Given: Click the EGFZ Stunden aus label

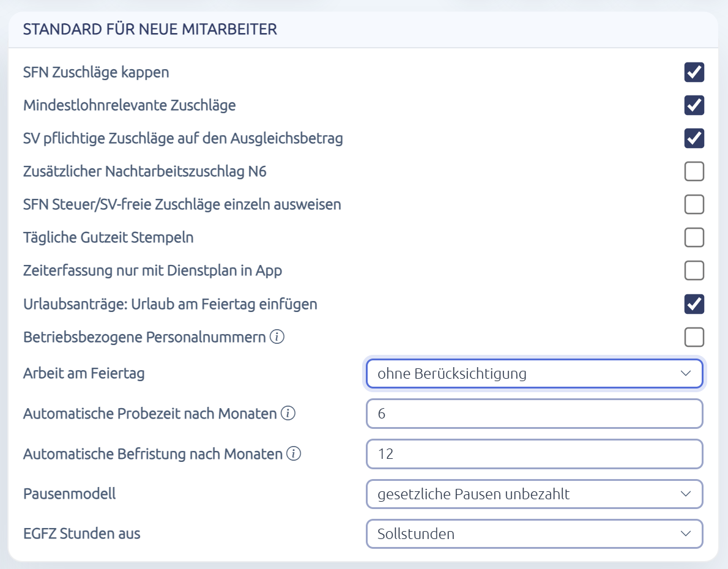Looking at the screenshot, I should point(82,534).
